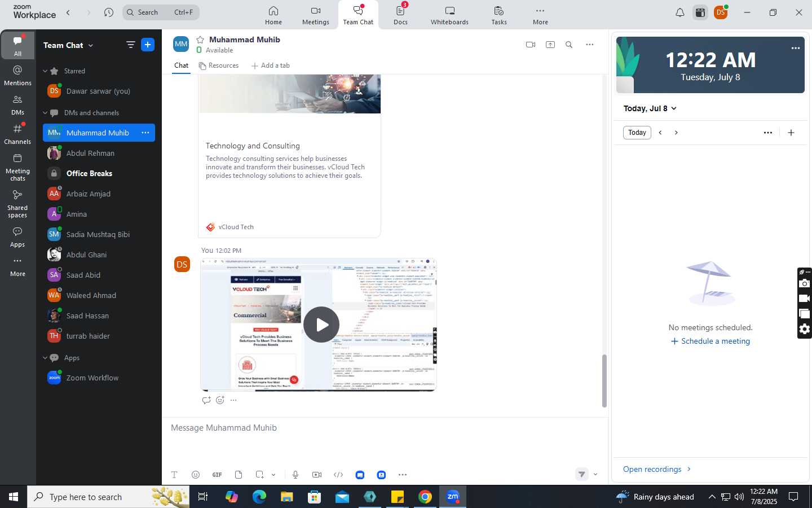
Task: Open the history clock icon
Action: (x=109, y=12)
